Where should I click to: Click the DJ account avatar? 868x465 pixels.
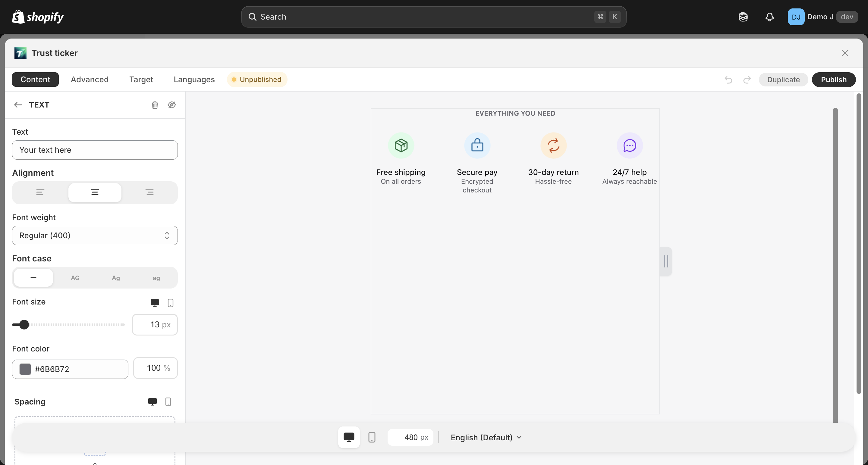[796, 17]
